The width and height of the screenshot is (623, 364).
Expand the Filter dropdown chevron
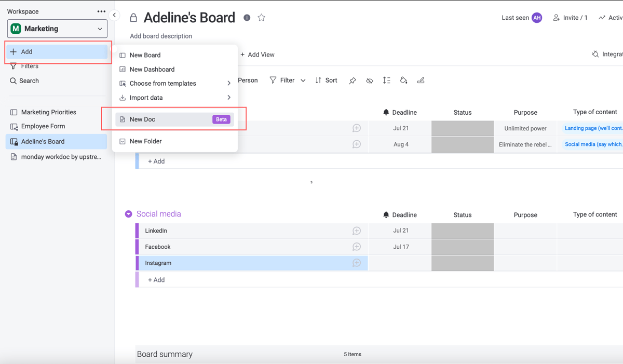(303, 80)
